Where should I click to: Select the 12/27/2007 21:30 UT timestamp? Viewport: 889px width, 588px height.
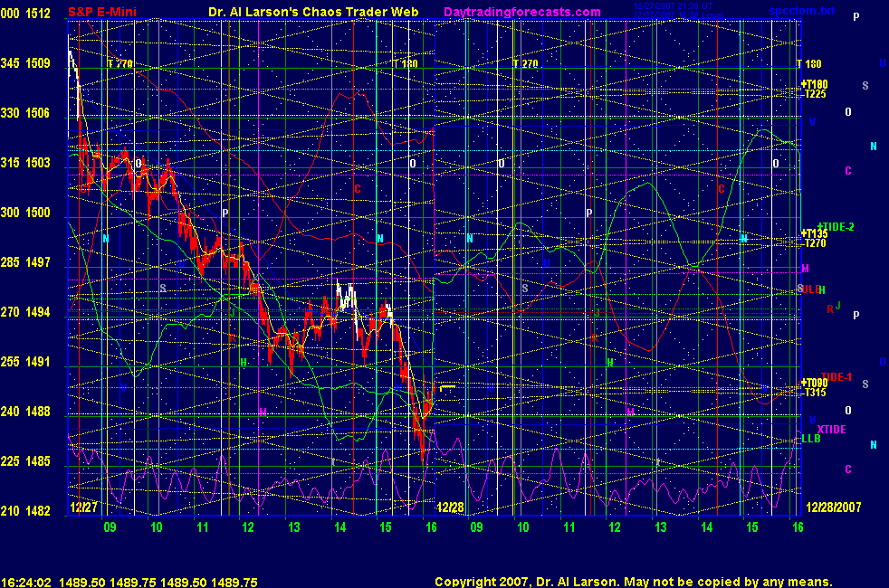pyautogui.click(x=673, y=5)
